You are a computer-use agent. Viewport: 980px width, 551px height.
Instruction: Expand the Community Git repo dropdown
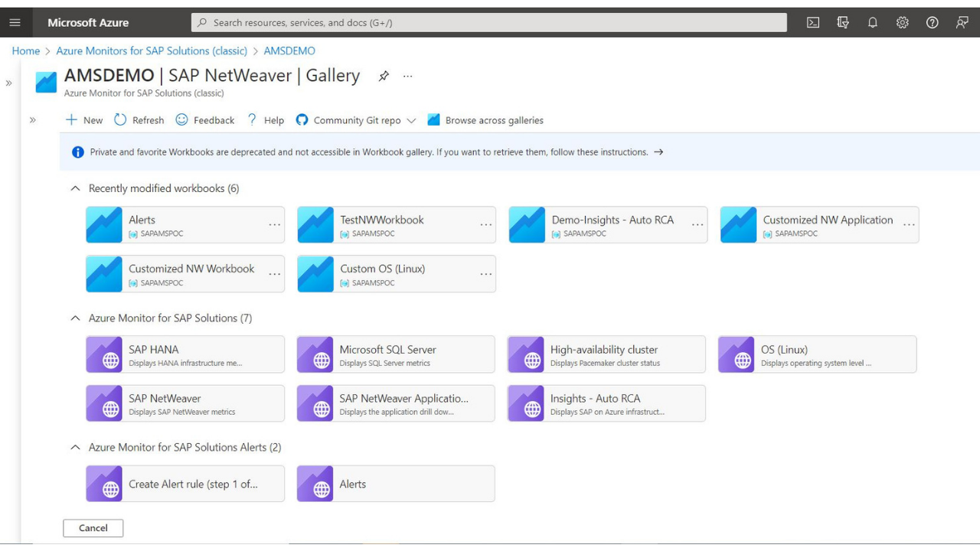(411, 120)
